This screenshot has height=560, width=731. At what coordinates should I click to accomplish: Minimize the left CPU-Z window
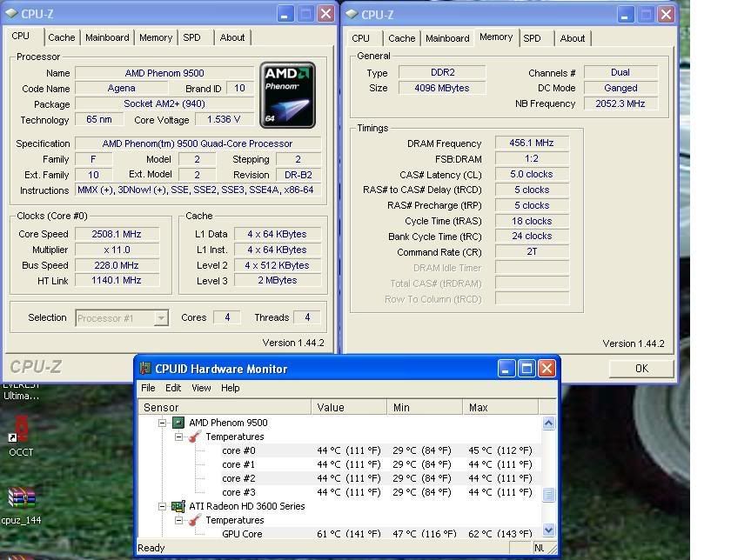[x=285, y=14]
